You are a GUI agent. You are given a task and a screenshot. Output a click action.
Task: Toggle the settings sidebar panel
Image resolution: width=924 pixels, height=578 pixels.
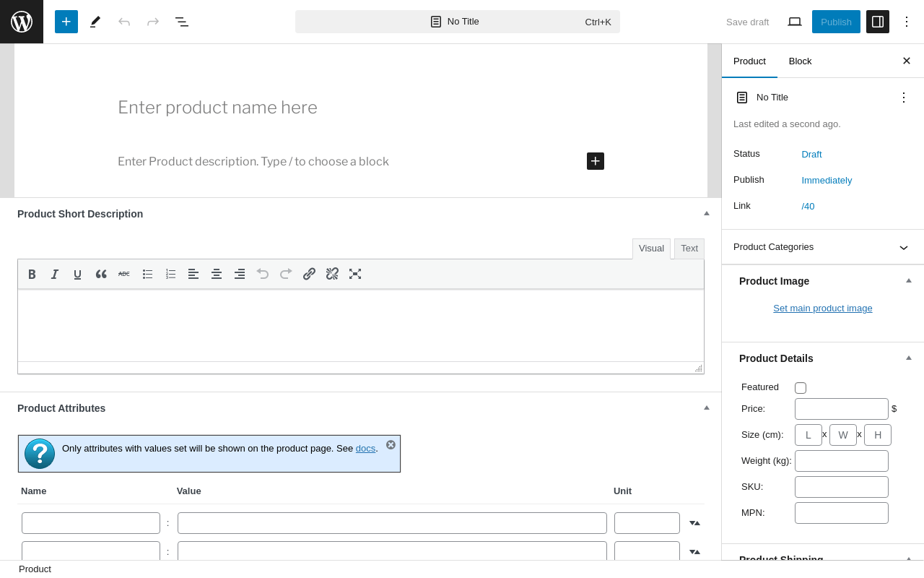878,22
